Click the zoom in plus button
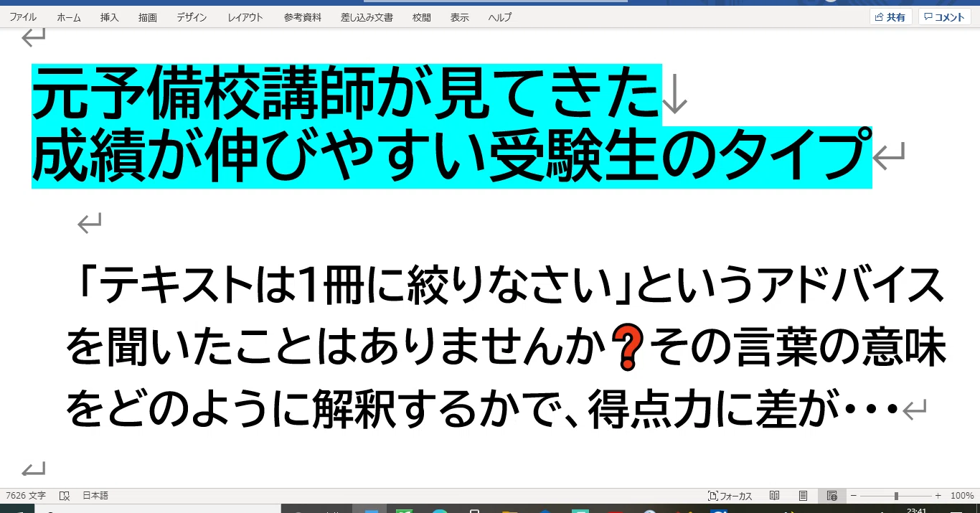Image resolution: width=980 pixels, height=513 pixels. 938,496
